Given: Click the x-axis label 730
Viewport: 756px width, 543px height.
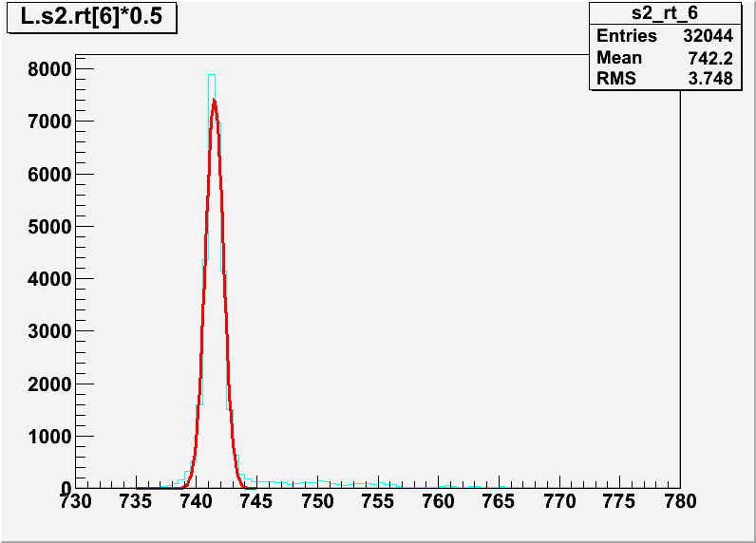Looking at the screenshot, I should tap(75, 501).
